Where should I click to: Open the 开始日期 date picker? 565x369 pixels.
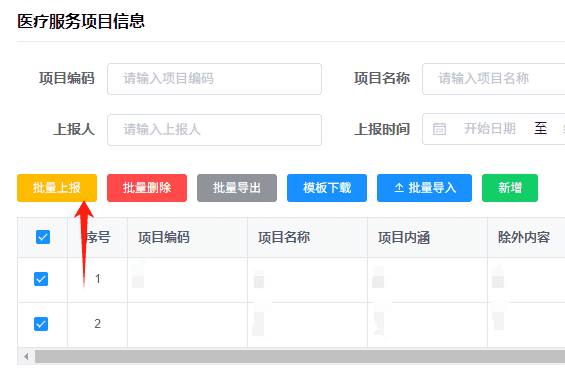[x=490, y=129]
